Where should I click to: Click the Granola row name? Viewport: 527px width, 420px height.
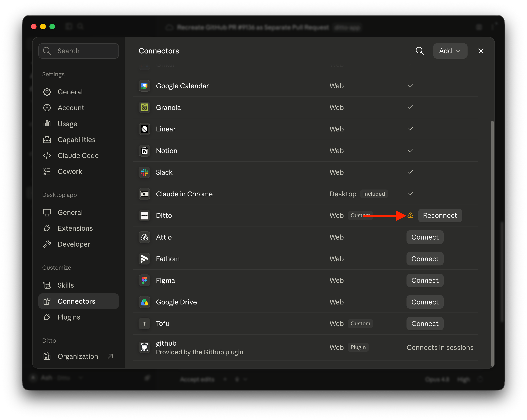tap(168, 107)
